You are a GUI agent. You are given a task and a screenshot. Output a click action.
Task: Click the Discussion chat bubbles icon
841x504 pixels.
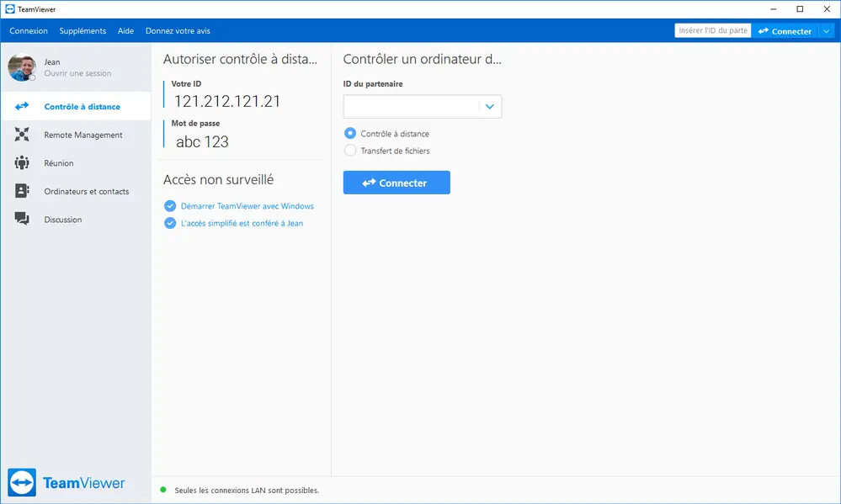(22, 219)
